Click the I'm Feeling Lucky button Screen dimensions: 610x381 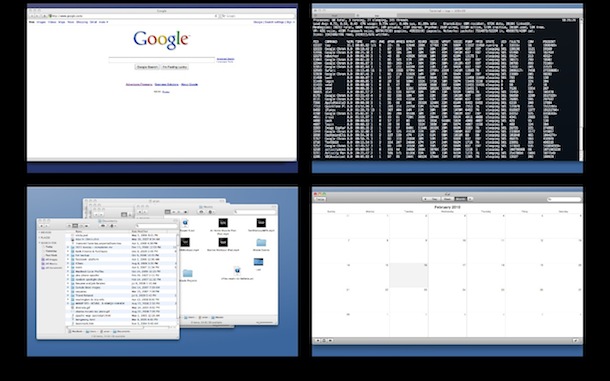click(x=175, y=67)
